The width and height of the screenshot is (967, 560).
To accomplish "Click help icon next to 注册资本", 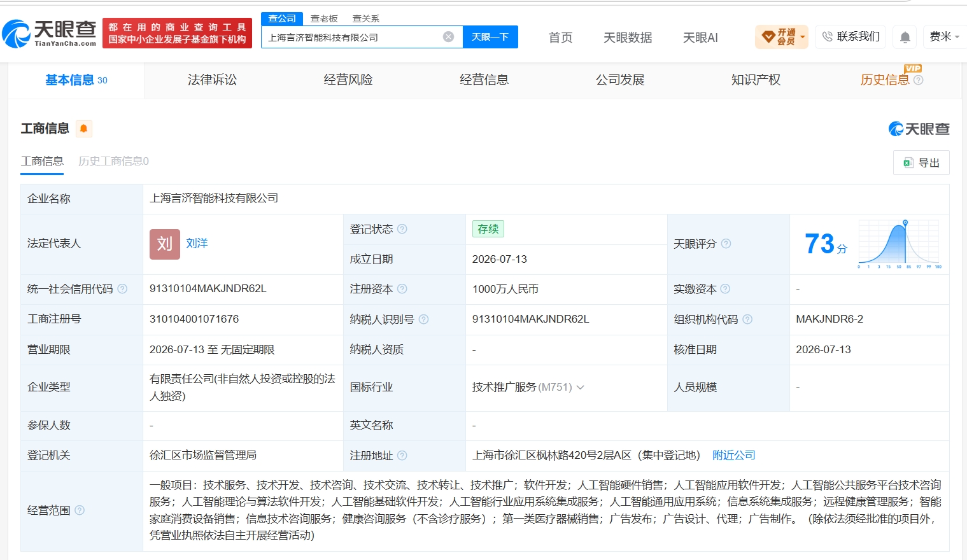I will click(402, 289).
